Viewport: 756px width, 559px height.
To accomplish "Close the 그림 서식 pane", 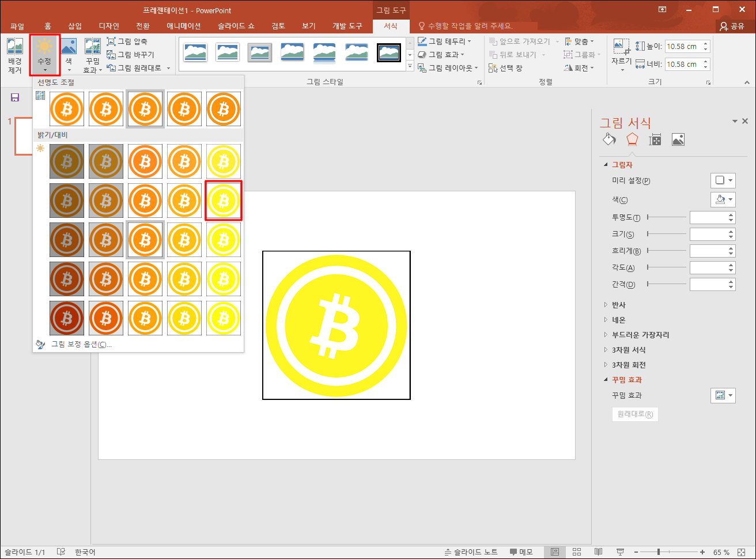I will click(x=745, y=121).
